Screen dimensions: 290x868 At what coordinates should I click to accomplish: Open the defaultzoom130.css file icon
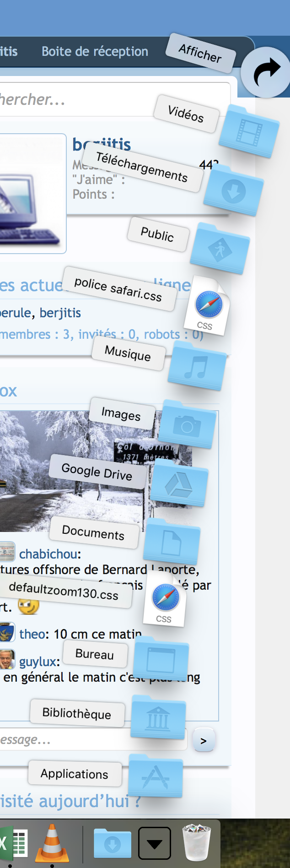pos(165,599)
